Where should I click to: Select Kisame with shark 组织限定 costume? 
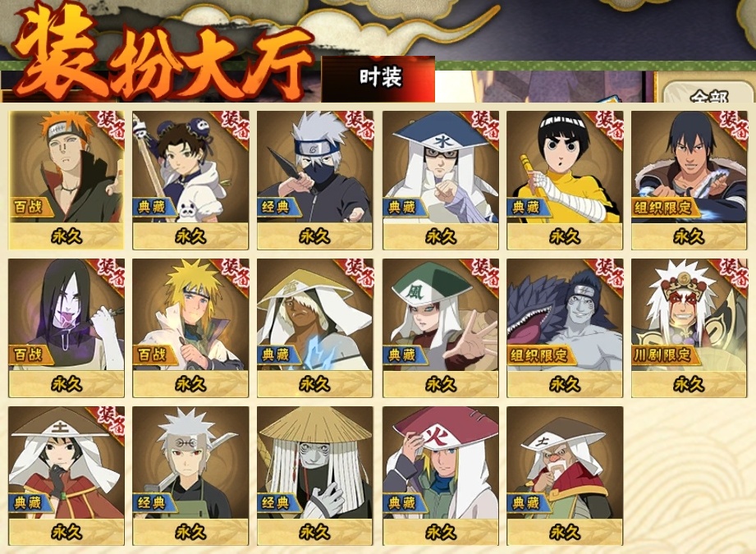[x=565, y=327]
